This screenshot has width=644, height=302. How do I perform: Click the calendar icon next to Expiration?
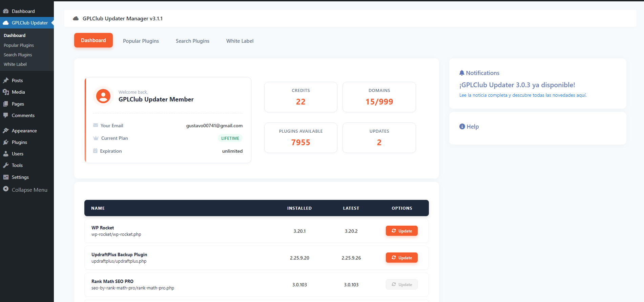click(95, 151)
